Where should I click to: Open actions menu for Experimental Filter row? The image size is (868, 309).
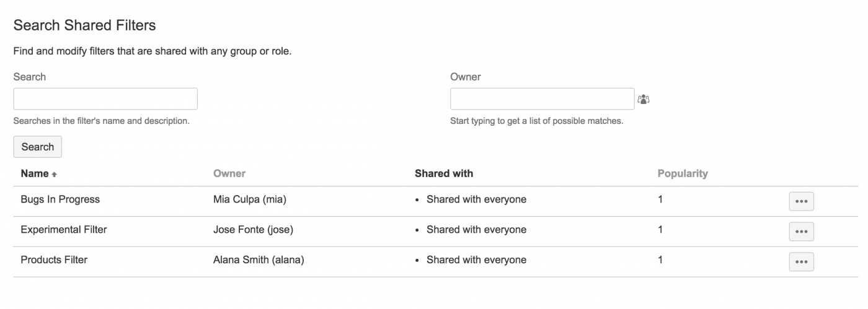click(x=801, y=231)
